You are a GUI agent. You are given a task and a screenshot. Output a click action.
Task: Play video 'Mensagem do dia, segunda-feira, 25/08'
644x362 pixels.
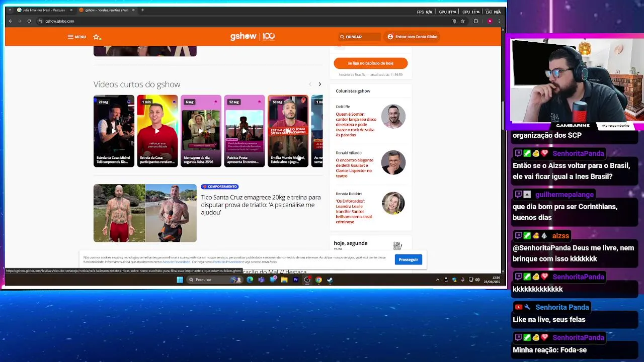tap(201, 131)
